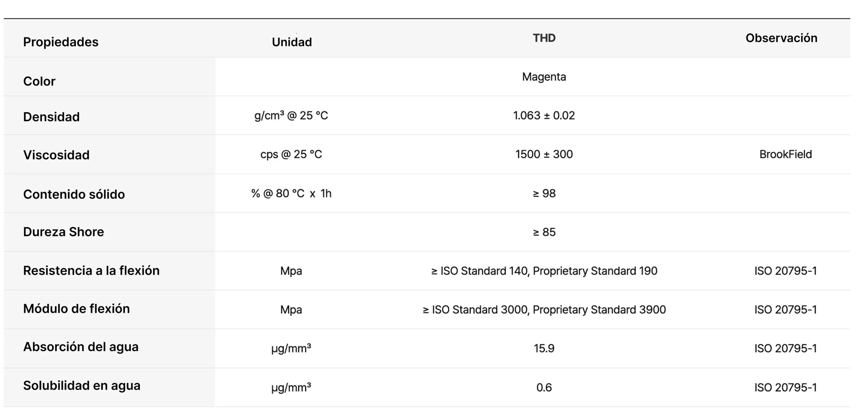Select the Resistencia a la flexión label
The height and width of the screenshot is (417, 868).
click(x=91, y=270)
